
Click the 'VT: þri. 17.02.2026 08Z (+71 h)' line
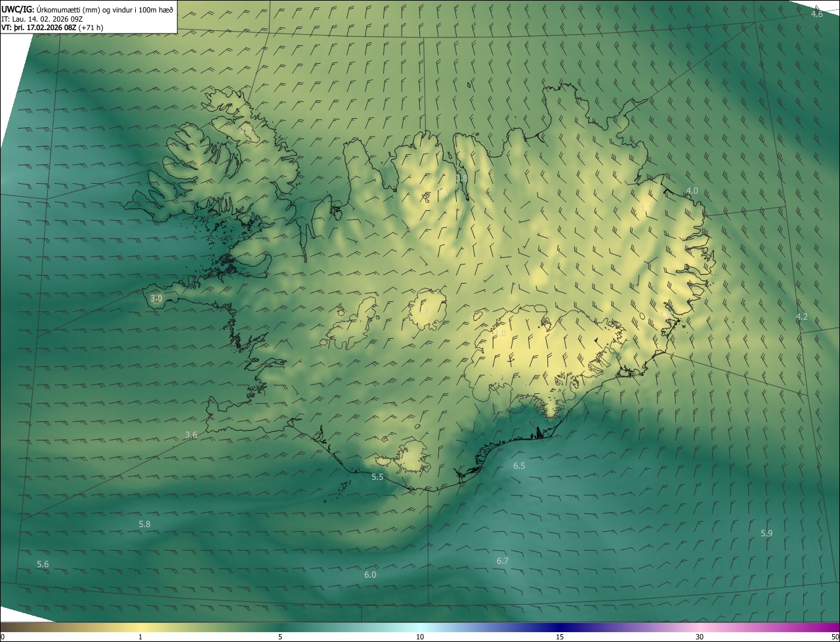coord(52,28)
